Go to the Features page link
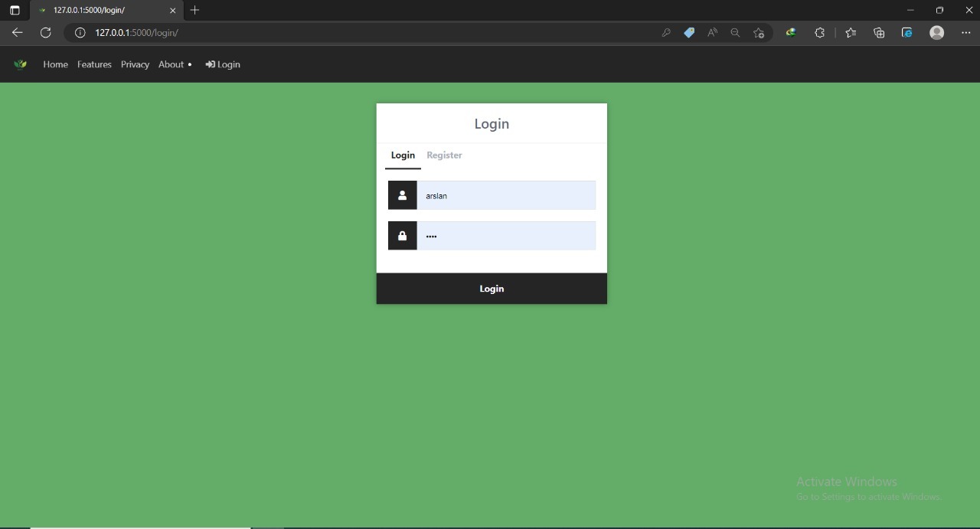The image size is (980, 529). [94, 64]
